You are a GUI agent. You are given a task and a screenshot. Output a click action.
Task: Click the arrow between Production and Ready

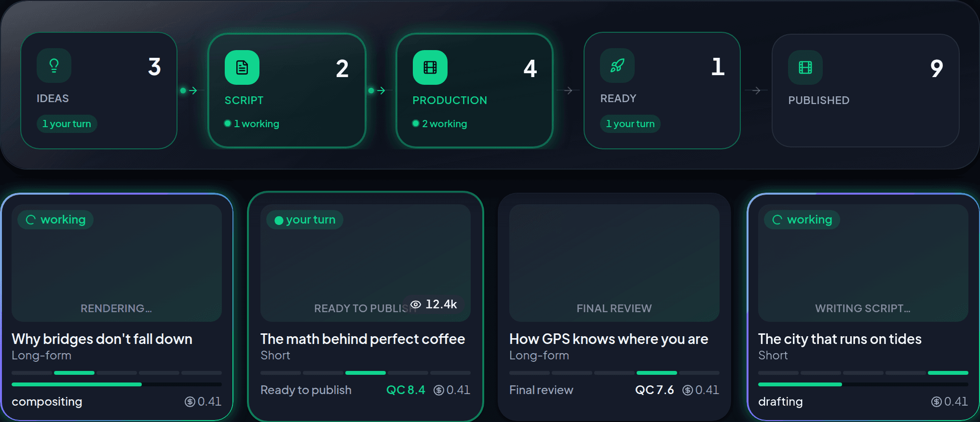[568, 91]
